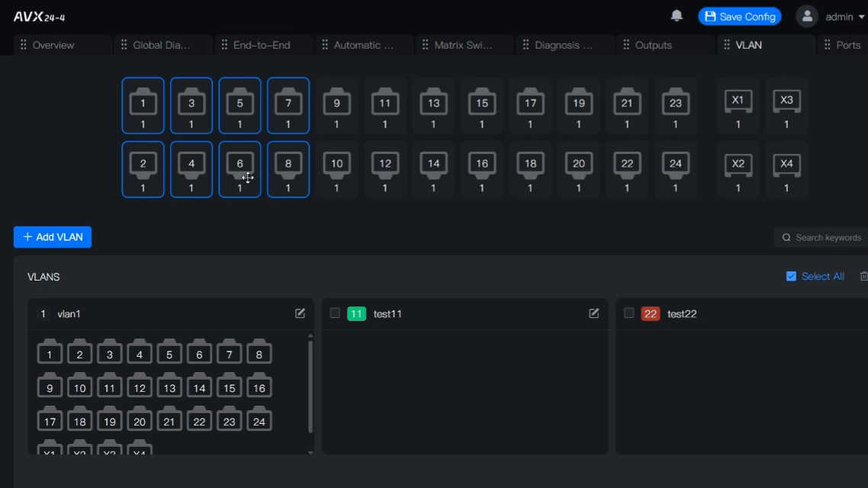Select port 9 in the top panel
The width and height of the screenshot is (868, 488).
336,105
